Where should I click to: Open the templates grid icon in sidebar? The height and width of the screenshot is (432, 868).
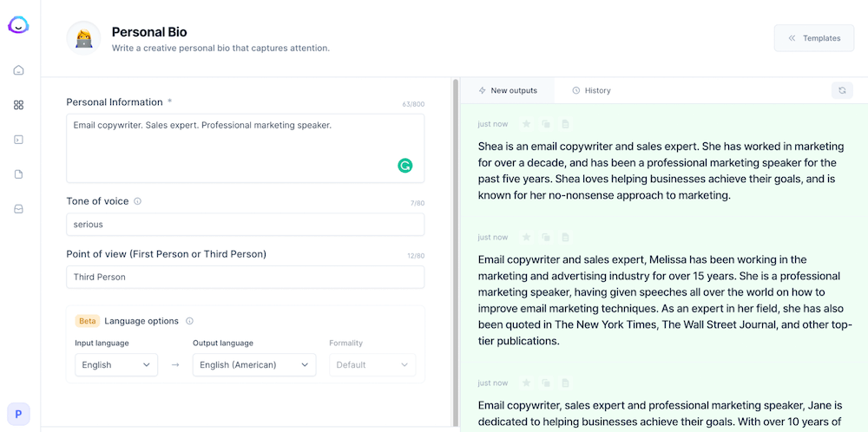18,105
